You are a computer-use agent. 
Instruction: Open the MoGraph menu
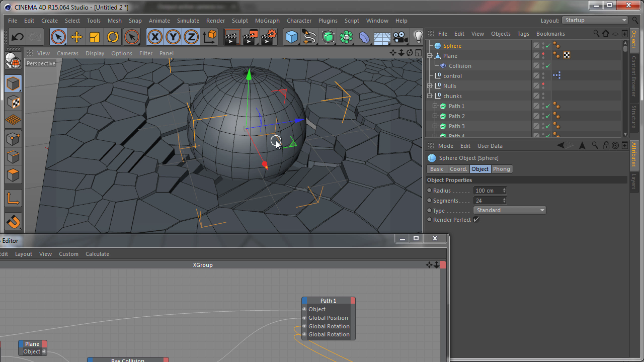click(x=267, y=21)
